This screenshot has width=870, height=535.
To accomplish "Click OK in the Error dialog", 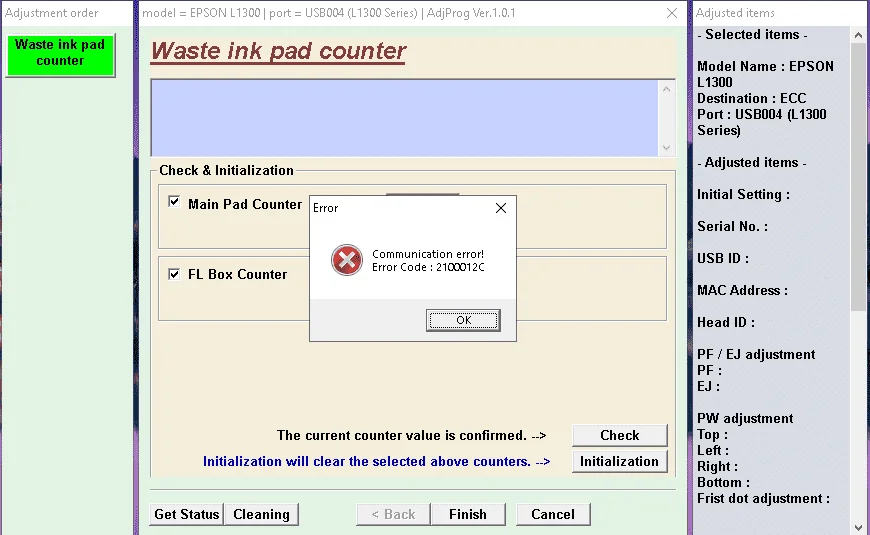I will pos(463,320).
